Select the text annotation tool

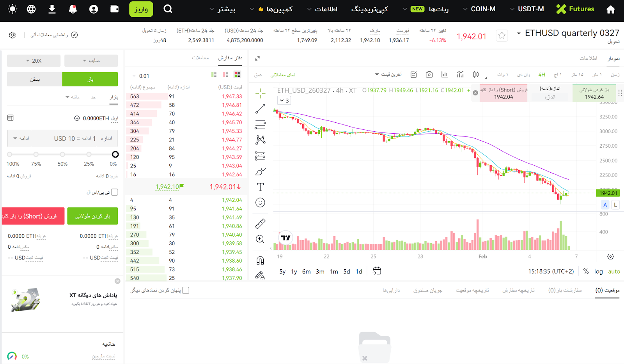point(260,187)
